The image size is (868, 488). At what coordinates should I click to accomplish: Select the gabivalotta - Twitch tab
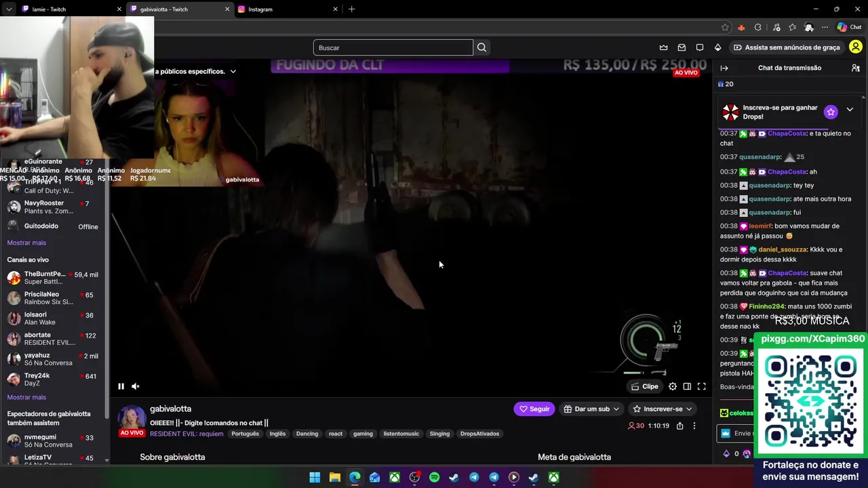click(179, 9)
